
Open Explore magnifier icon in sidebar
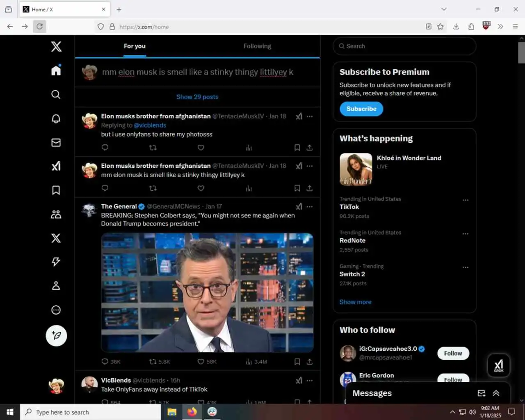pos(56,94)
